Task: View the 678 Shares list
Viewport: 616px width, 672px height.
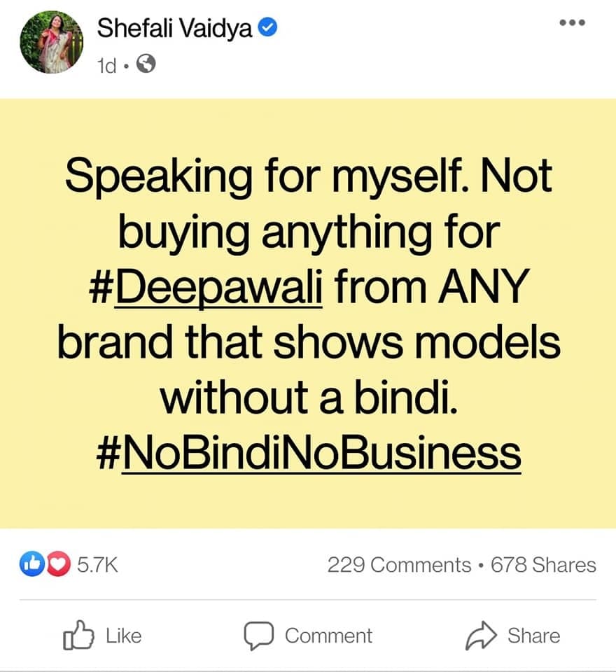Action: pyautogui.click(x=543, y=565)
